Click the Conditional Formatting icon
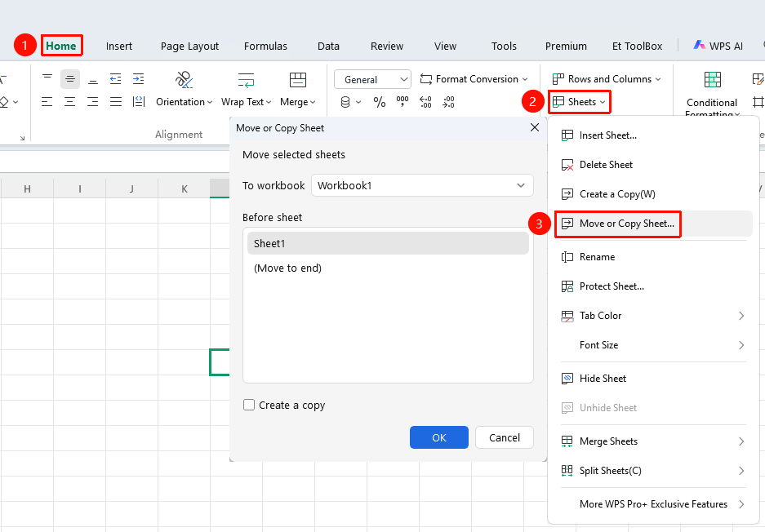Viewport: 765px width, 532px height. (x=712, y=79)
